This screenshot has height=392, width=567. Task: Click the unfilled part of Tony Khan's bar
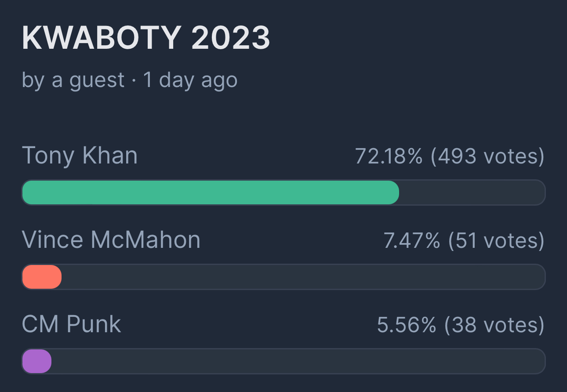pos(471,192)
